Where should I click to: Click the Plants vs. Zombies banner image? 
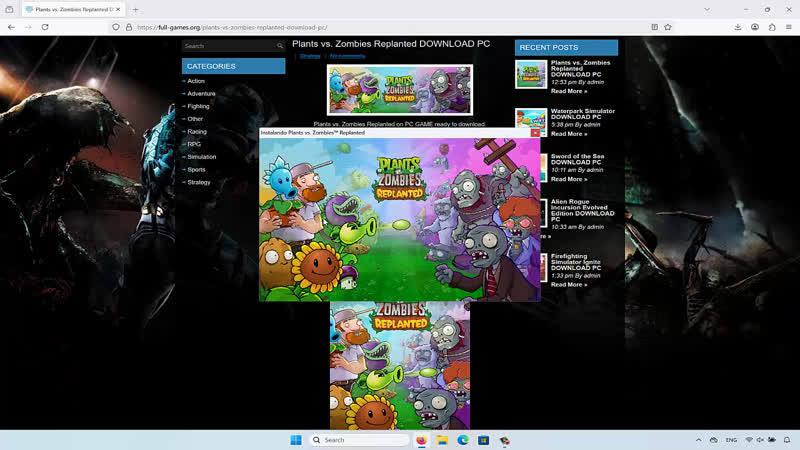tap(399, 90)
